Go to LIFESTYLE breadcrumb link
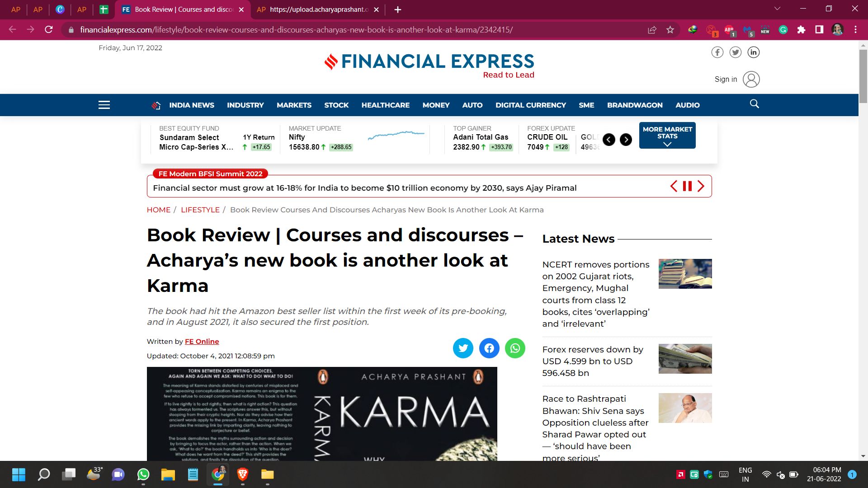The height and width of the screenshot is (488, 868). [200, 210]
